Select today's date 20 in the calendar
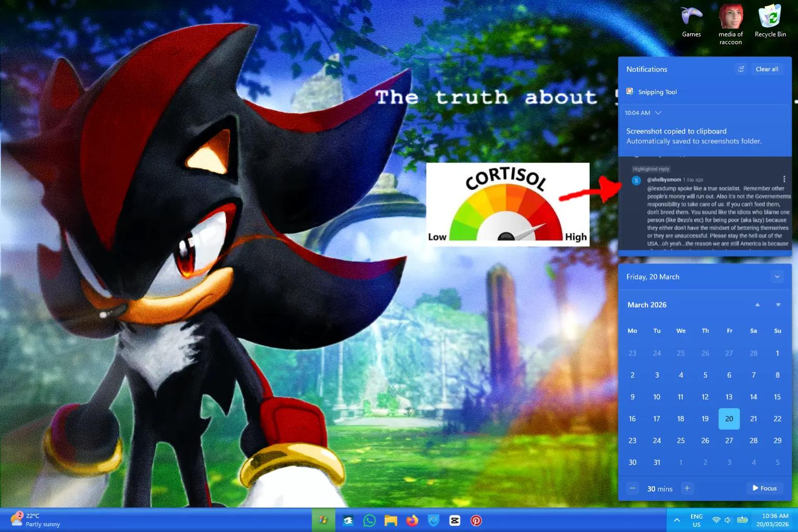This screenshot has width=798, height=532. [x=729, y=419]
